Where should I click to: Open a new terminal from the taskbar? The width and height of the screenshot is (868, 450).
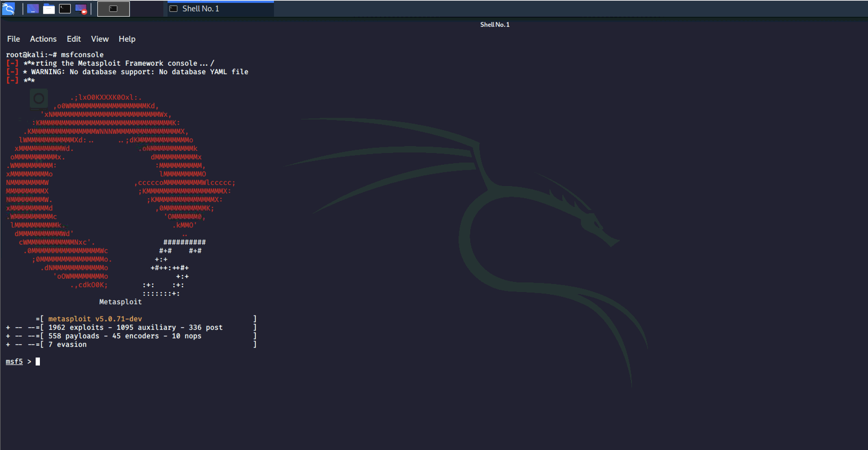(x=64, y=8)
